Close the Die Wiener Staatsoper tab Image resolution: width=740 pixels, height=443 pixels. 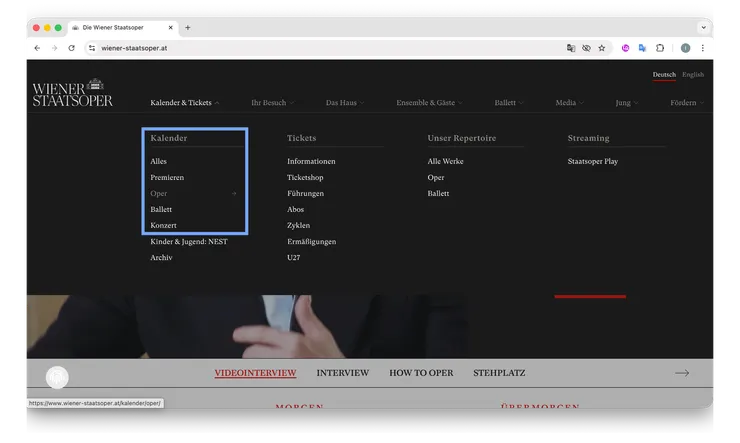170,28
